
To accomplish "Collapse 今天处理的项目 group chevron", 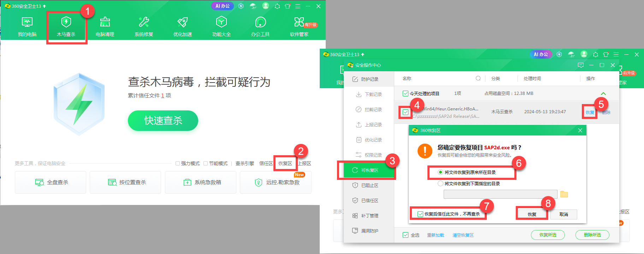I will coord(603,93).
